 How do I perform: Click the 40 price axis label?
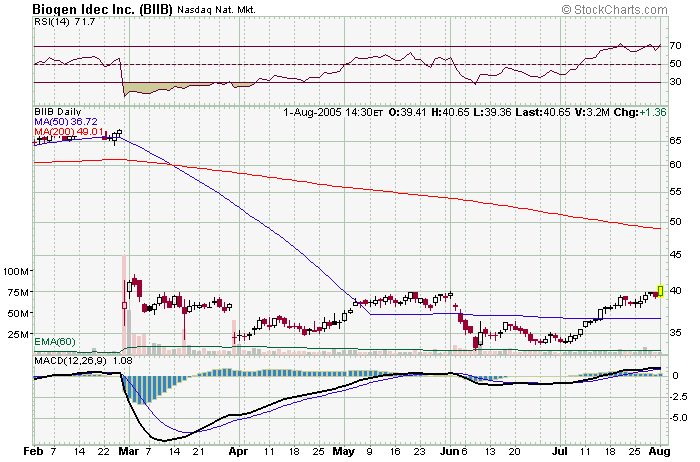click(675, 291)
